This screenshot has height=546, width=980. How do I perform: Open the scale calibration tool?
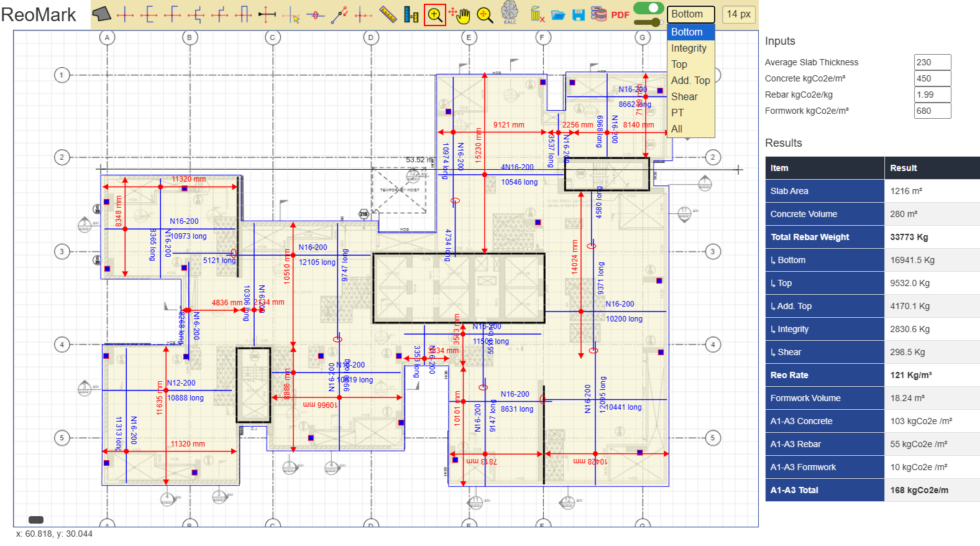click(x=411, y=14)
